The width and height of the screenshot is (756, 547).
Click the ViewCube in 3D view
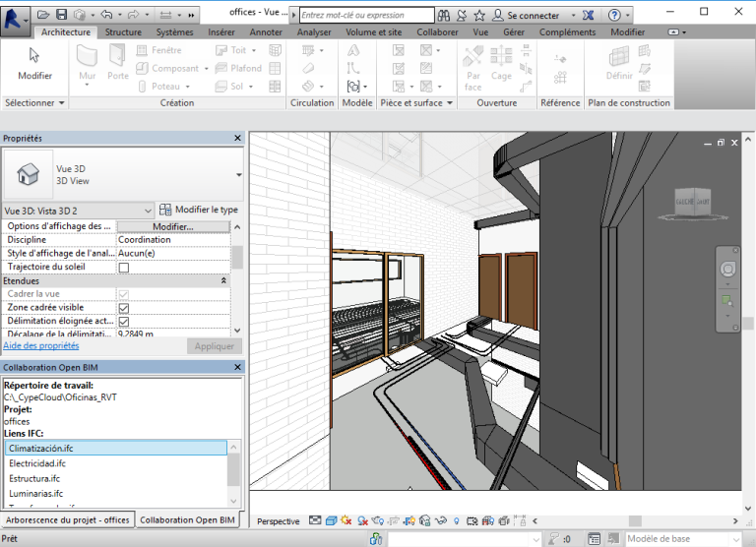coord(692,203)
